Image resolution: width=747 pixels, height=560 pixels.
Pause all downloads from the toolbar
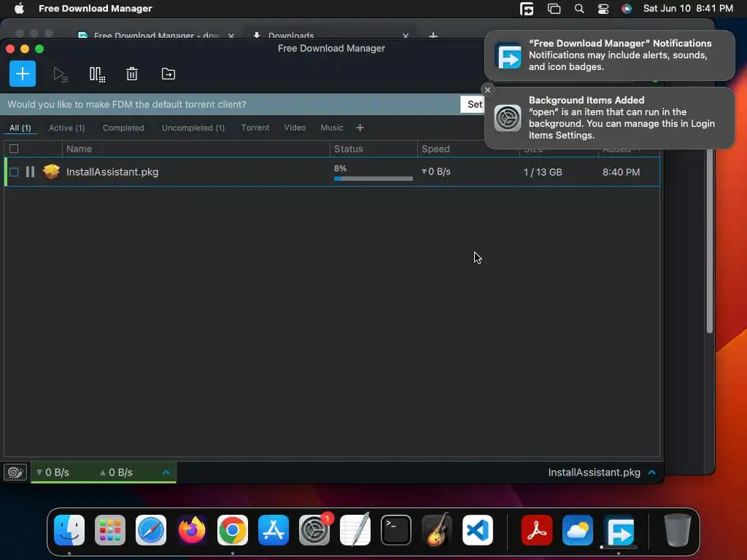(x=97, y=74)
